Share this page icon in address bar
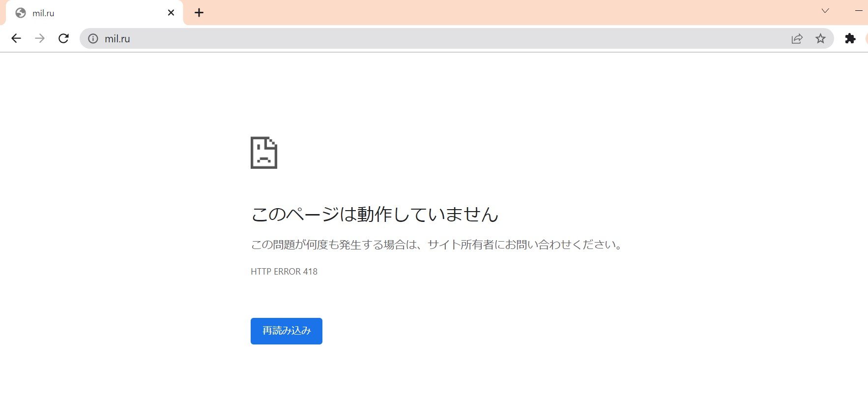Viewport: 868px width, 404px height. (x=797, y=38)
